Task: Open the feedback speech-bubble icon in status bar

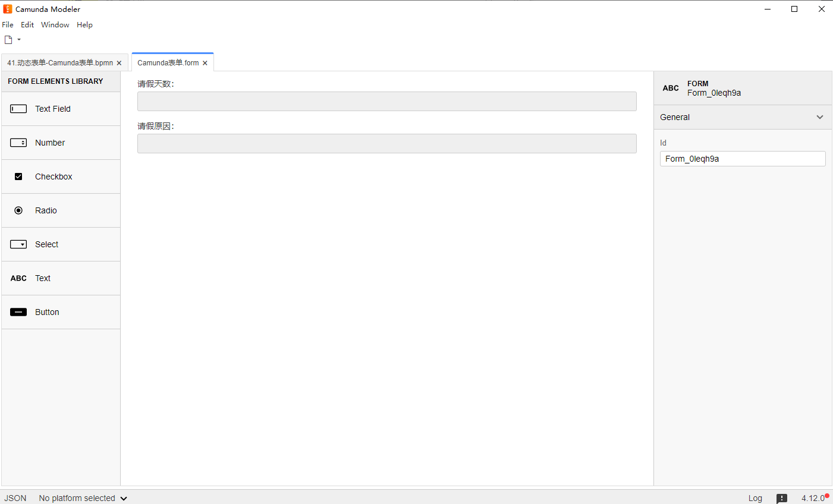Action: coord(782,498)
